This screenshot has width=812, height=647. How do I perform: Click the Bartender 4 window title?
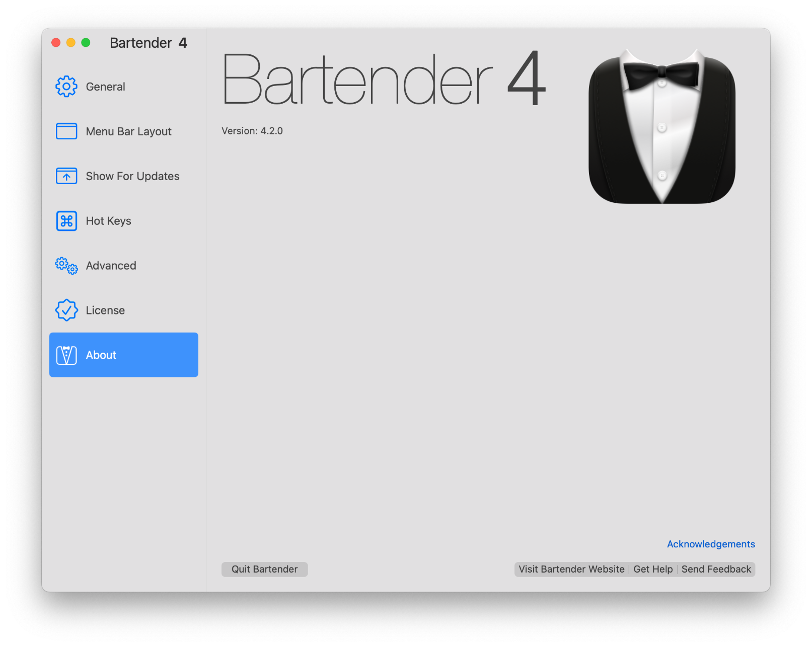click(149, 43)
